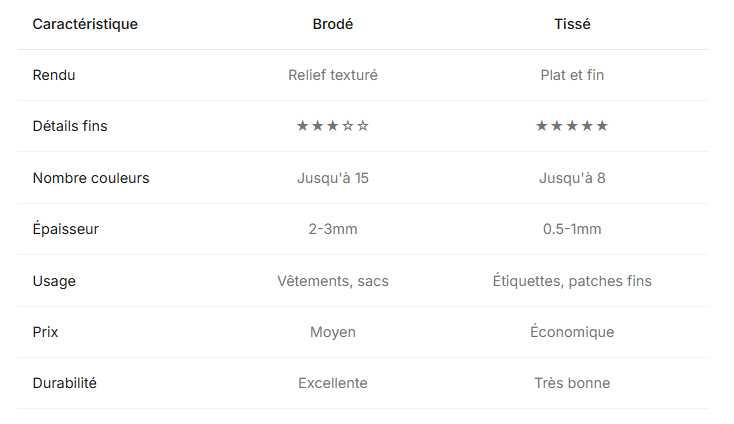
Task: Click the Détails fins row label
Action: tap(70, 126)
